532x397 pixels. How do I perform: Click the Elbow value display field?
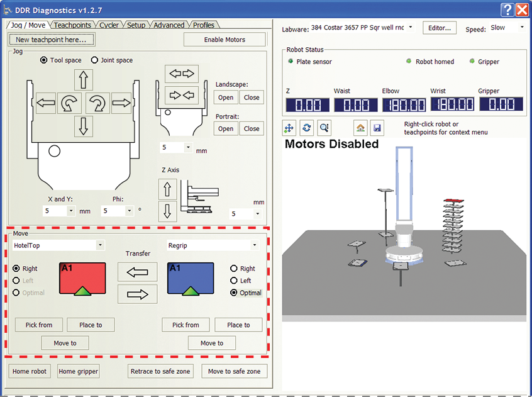[x=403, y=105]
